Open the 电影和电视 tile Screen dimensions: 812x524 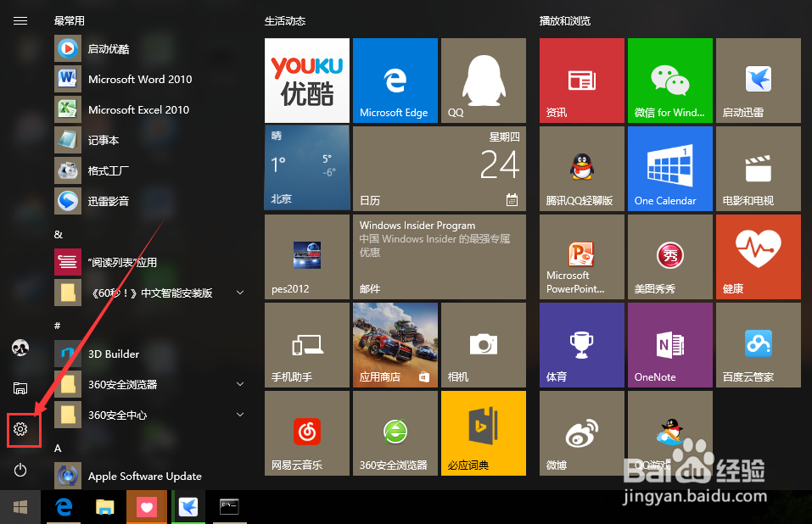[759, 169]
